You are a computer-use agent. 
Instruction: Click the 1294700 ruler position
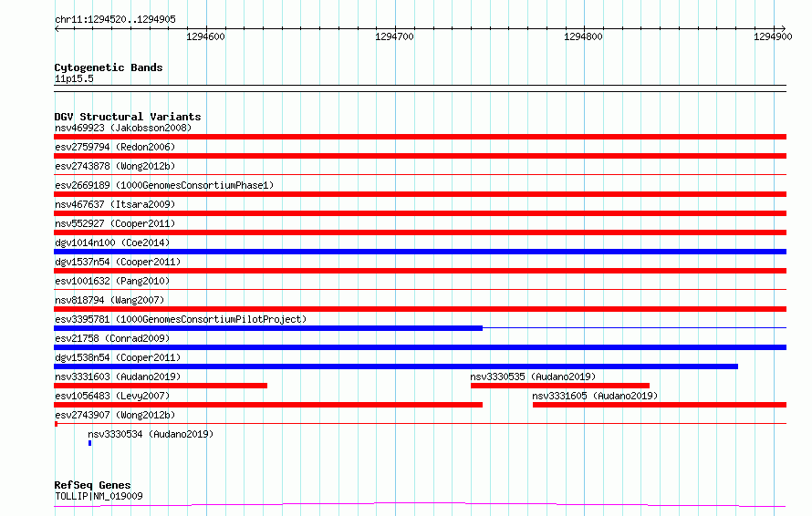[395, 36]
